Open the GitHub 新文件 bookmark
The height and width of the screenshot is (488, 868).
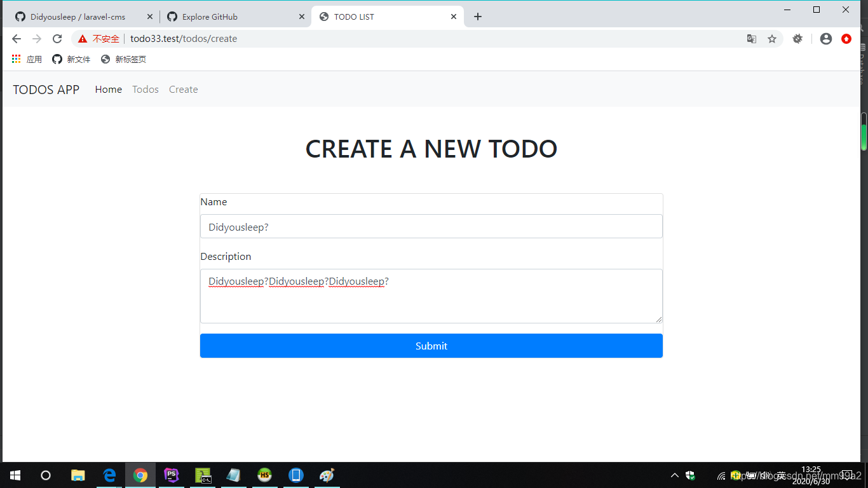coord(71,59)
